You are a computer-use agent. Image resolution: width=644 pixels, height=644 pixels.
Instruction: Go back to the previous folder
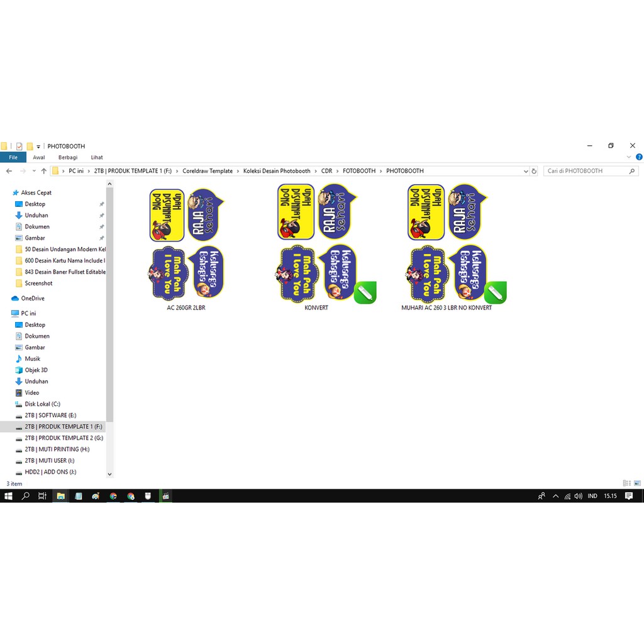tap(9, 171)
